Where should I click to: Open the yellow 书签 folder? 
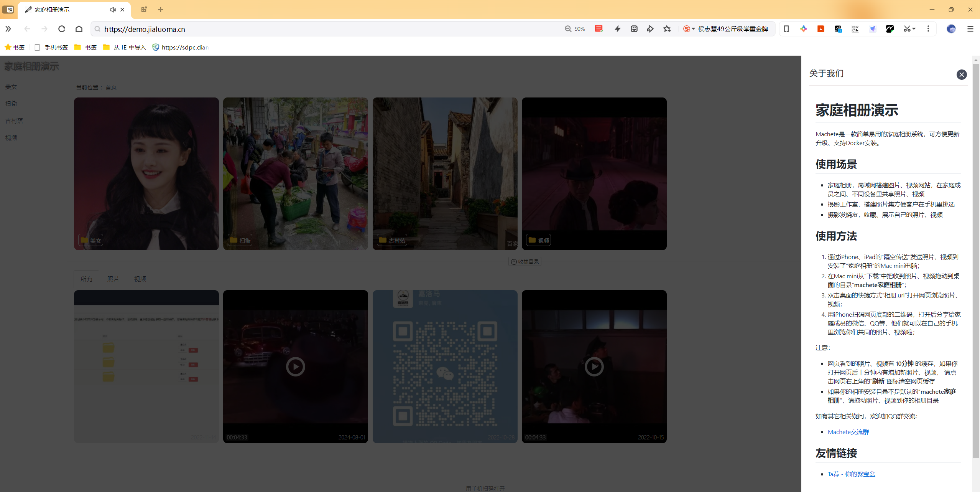click(x=86, y=47)
